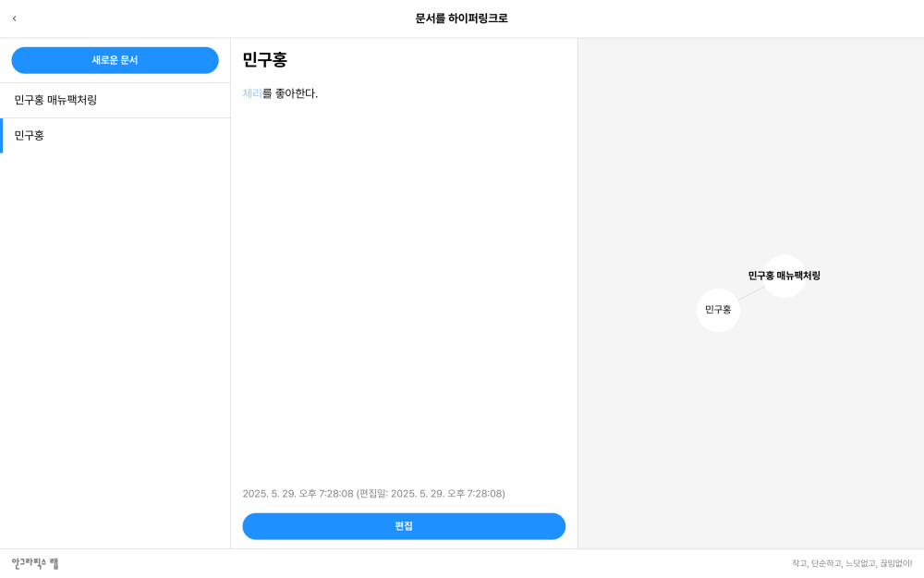Screen dimensions: 924x578
Task: Create a new document with 새로운 문서
Action: point(115,60)
